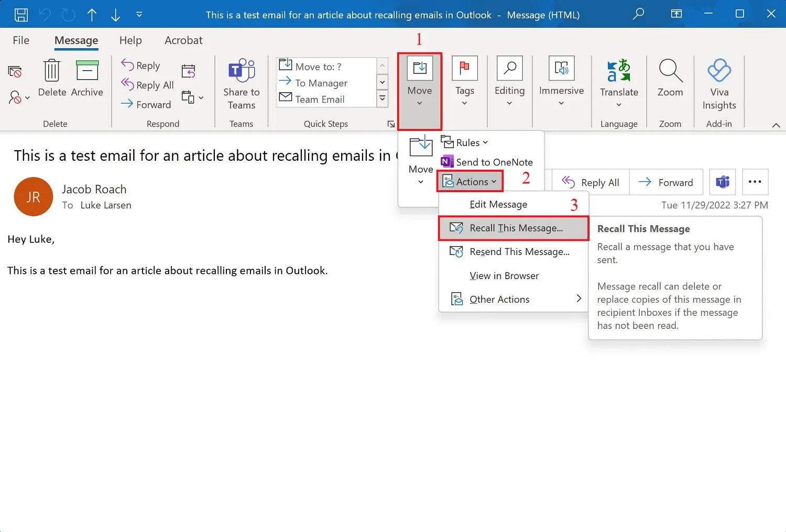Save the message with the disk icon
Viewport: 786px width, 532px height.
pos(21,14)
